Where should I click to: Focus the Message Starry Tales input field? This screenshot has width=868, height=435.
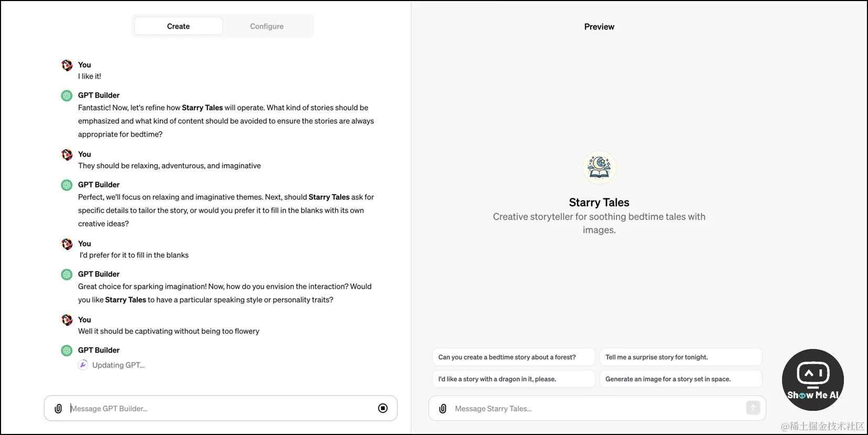coord(598,408)
